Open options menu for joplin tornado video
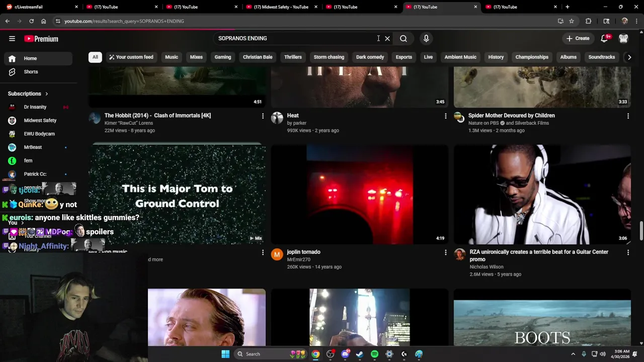 tap(445, 252)
